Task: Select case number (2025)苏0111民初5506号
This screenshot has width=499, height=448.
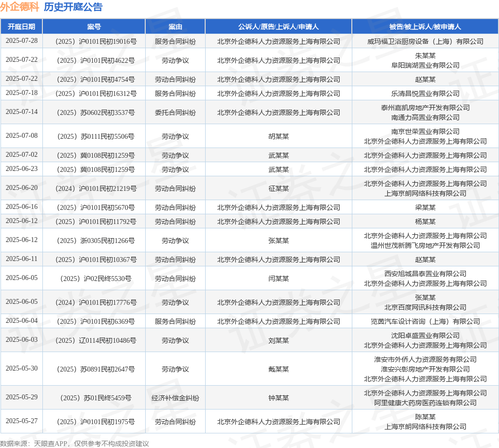Action: 96,136
